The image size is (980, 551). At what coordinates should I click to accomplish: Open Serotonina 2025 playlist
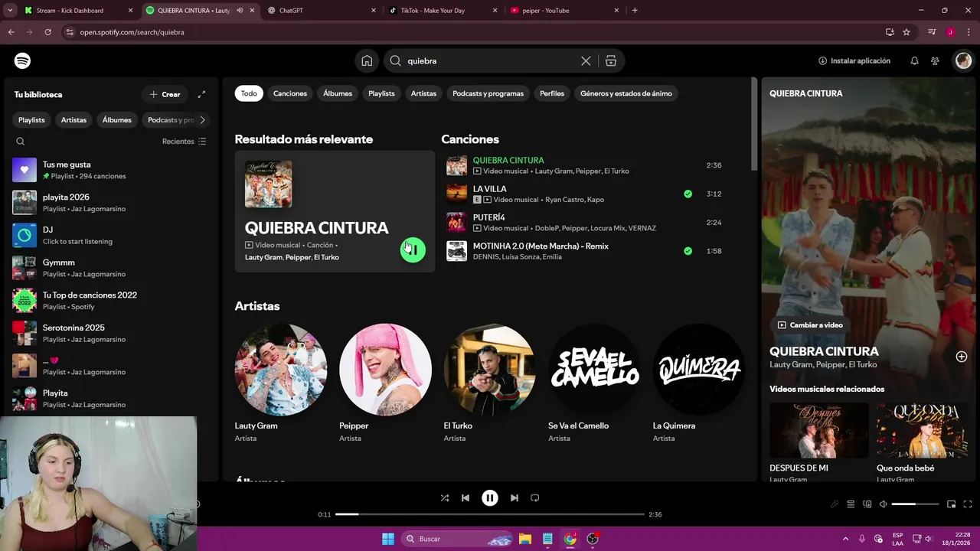point(110,333)
